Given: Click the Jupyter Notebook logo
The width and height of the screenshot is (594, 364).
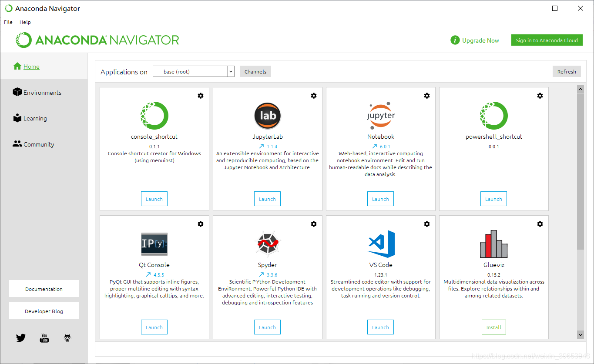Looking at the screenshot, I should pyautogui.click(x=381, y=116).
